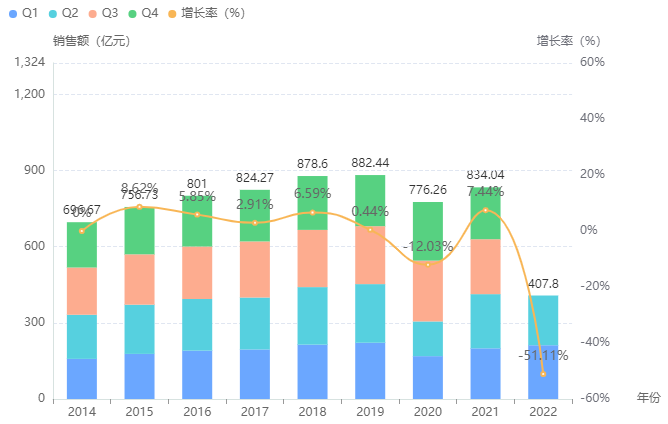Click the blue Q1 legend marker
668x424 pixels.
13,13
